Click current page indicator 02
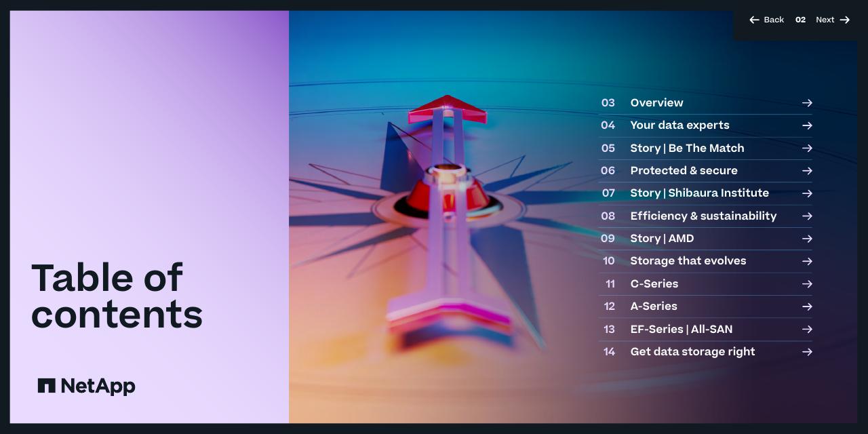This screenshot has width=868, height=434. click(800, 20)
